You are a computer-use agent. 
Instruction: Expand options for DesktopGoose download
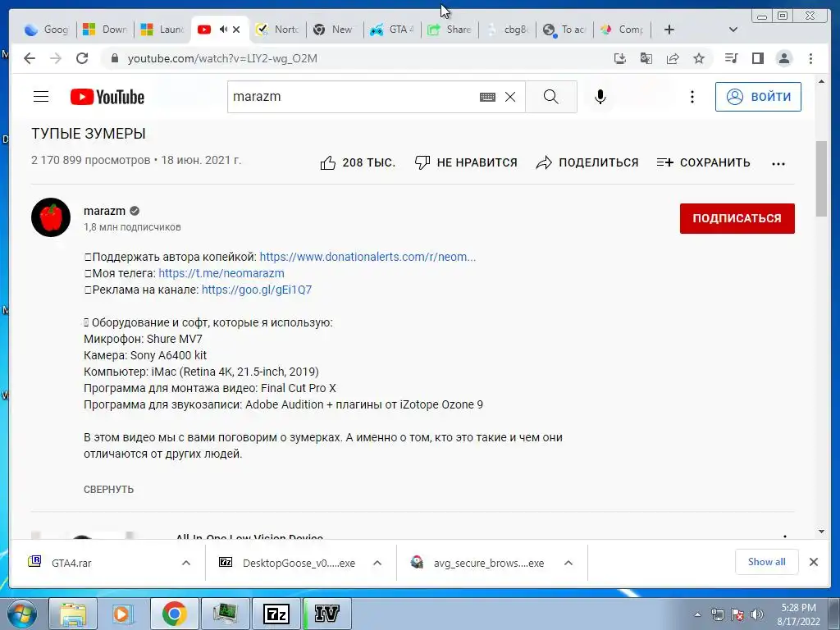pyautogui.click(x=377, y=563)
